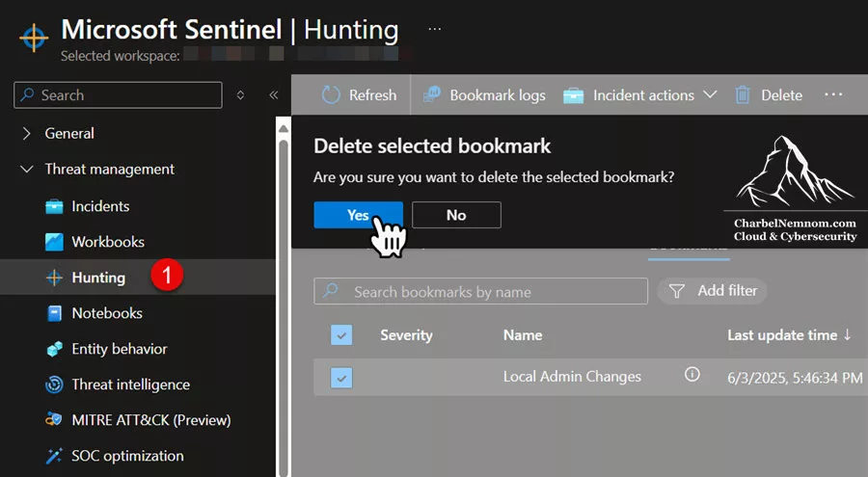The height and width of the screenshot is (477, 868).
Task: Click the Bookmark logs icon
Action: click(x=432, y=94)
